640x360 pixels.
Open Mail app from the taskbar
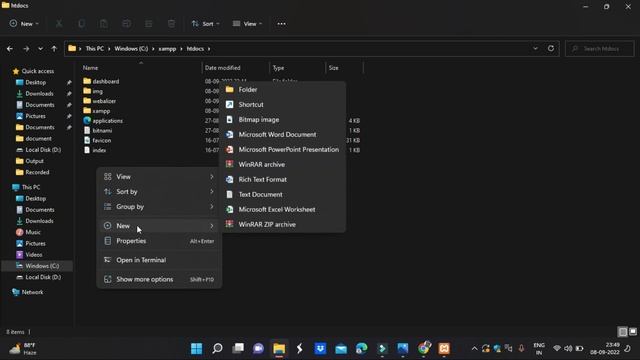(x=341, y=348)
